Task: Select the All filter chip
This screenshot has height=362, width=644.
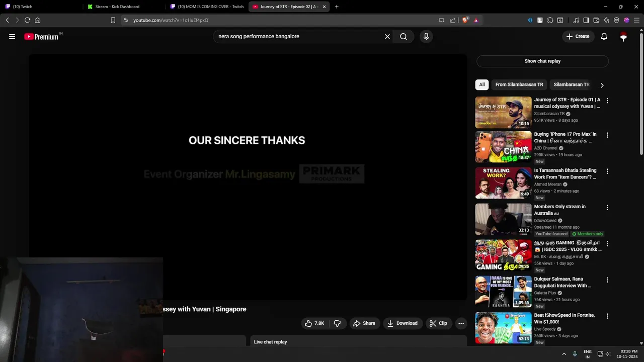Action: pos(482,84)
